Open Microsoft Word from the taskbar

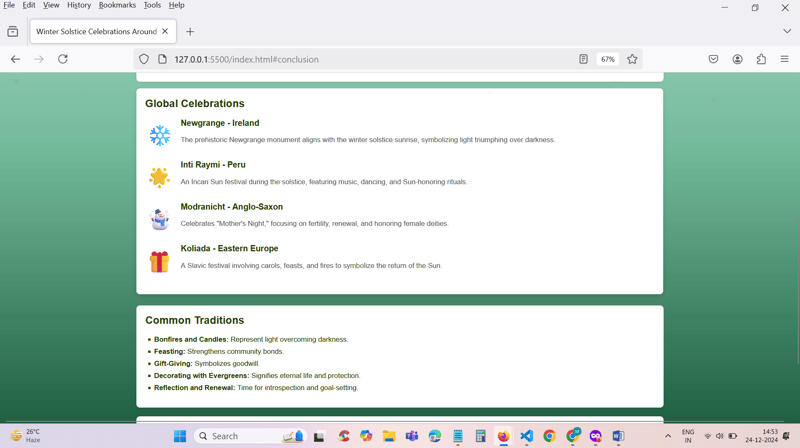(618, 436)
